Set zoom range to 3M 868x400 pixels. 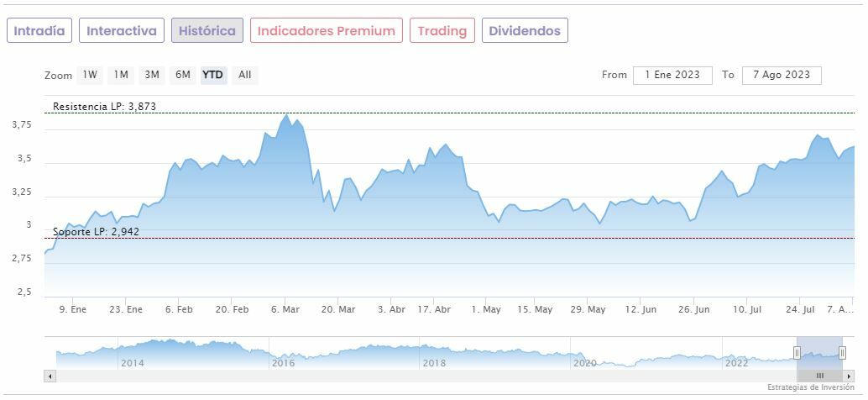click(152, 75)
